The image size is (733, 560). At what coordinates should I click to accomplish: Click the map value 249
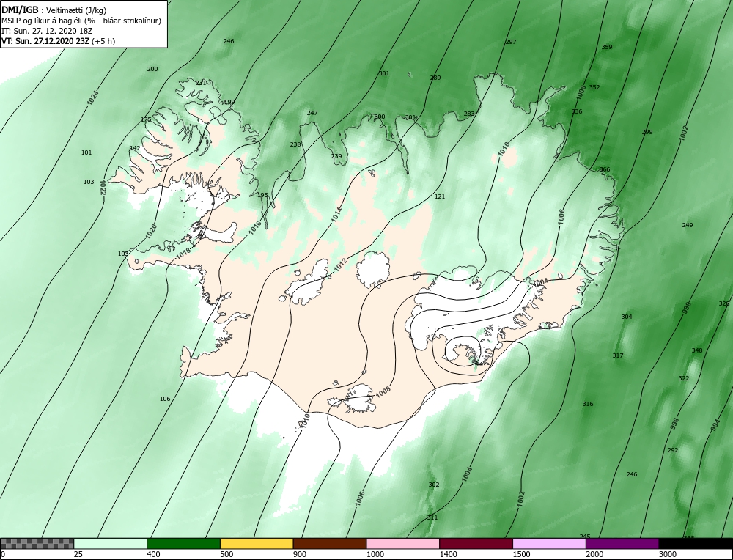click(x=688, y=225)
